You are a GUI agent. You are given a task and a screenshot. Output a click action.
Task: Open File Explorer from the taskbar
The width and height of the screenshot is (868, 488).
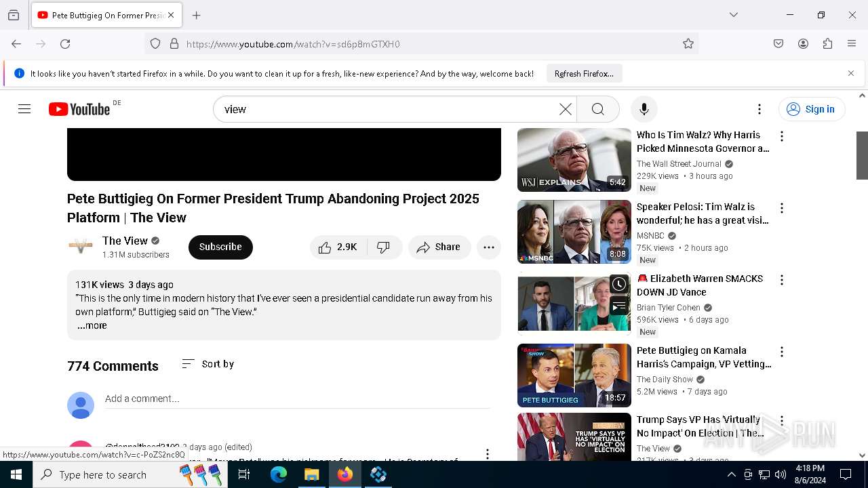tap(312, 474)
